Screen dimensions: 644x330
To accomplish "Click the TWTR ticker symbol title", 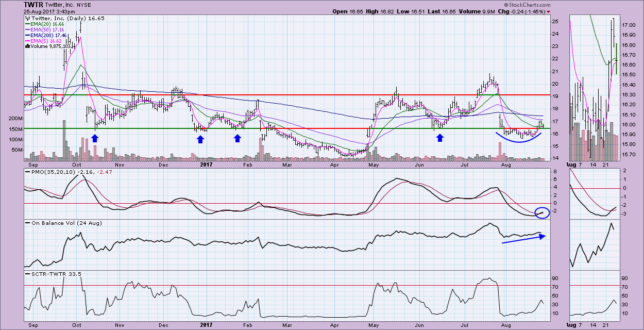I will click(x=33, y=4).
